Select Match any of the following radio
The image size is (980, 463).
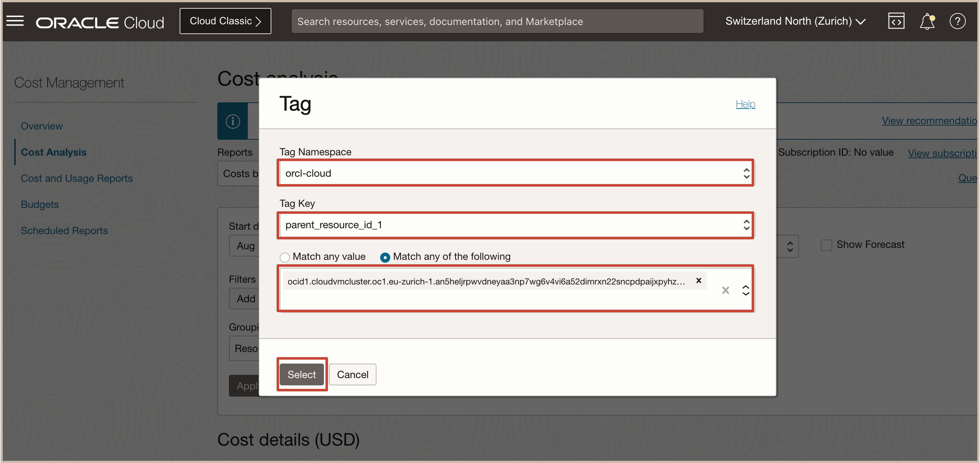(385, 257)
